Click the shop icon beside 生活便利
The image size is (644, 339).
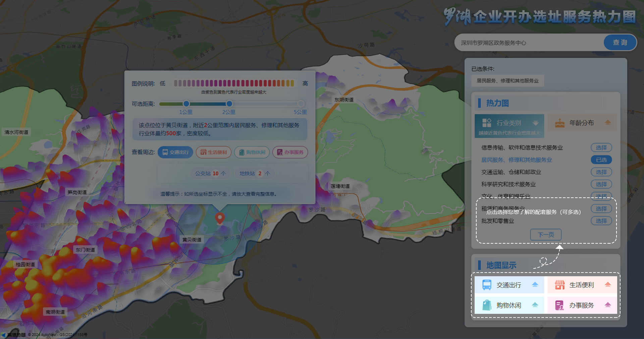pyautogui.click(x=559, y=285)
